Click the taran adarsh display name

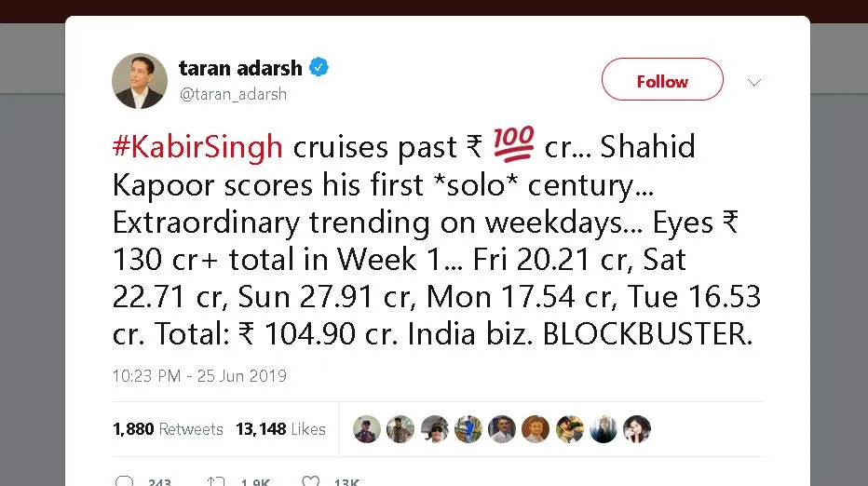point(240,68)
